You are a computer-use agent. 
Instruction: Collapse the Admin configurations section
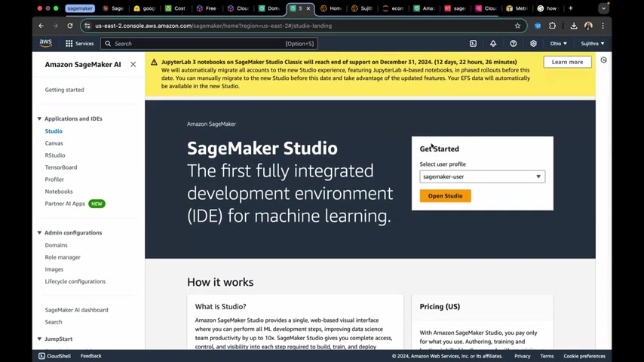(x=39, y=232)
